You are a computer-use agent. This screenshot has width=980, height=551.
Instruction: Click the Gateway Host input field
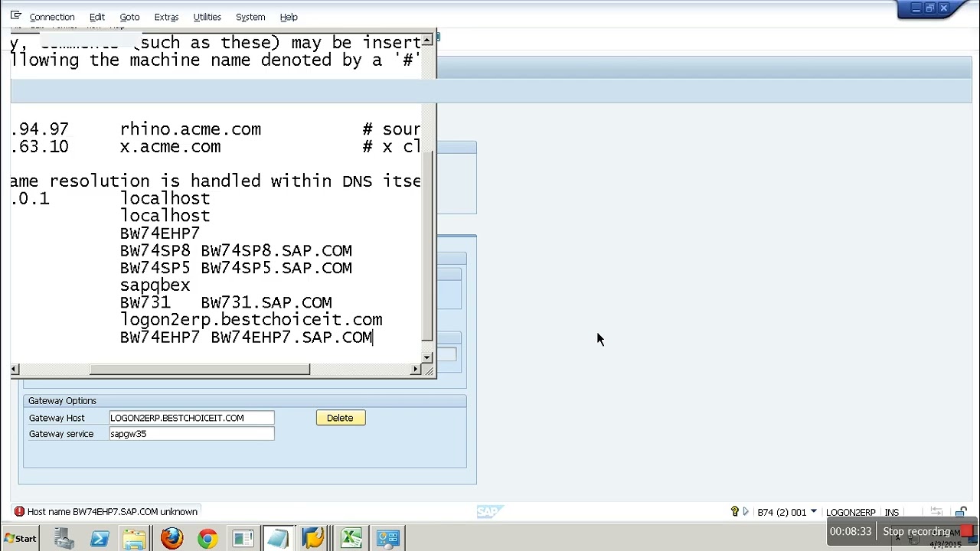coord(191,418)
